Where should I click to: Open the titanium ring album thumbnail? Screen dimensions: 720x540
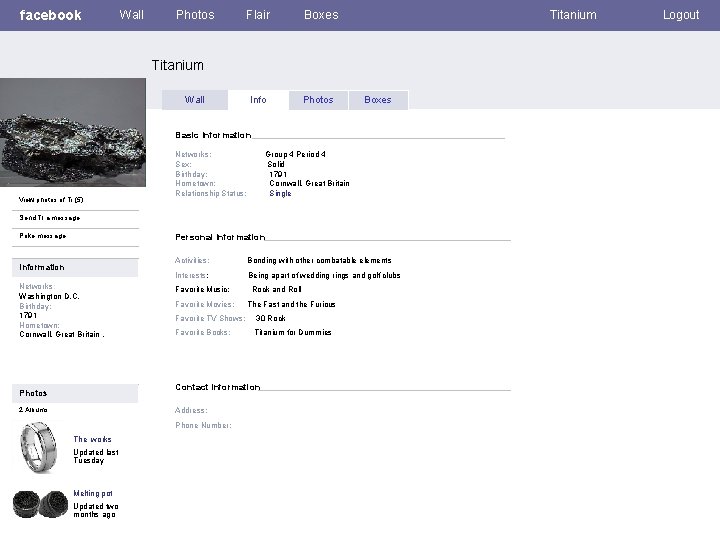(39, 448)
